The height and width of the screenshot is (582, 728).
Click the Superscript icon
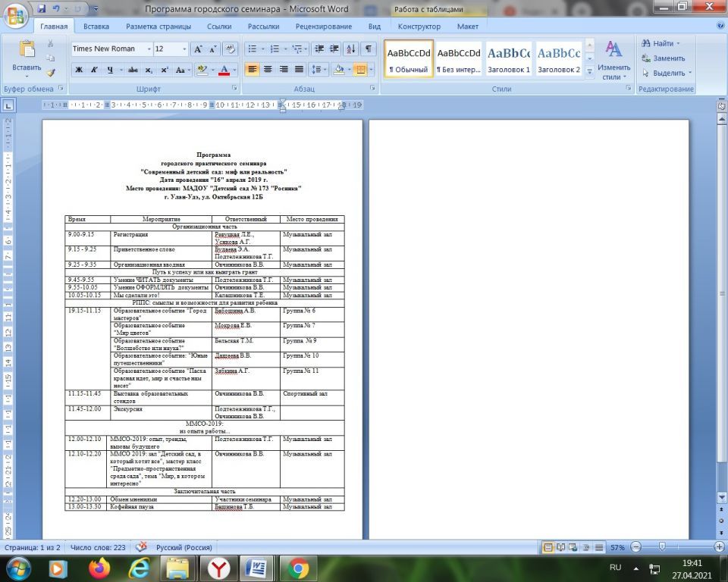(x=164, y=70)
